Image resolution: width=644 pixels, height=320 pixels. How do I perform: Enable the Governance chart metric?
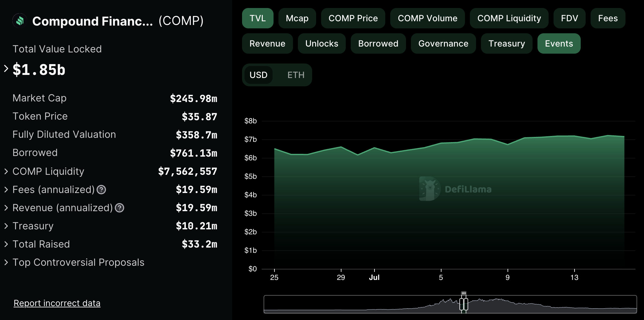[x=443, y=43]
